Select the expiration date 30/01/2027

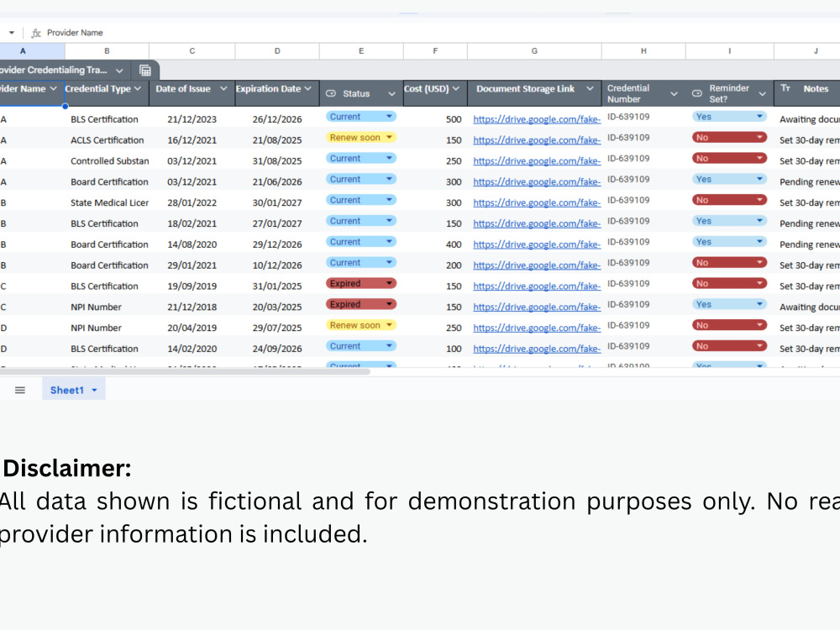point(277,203)
